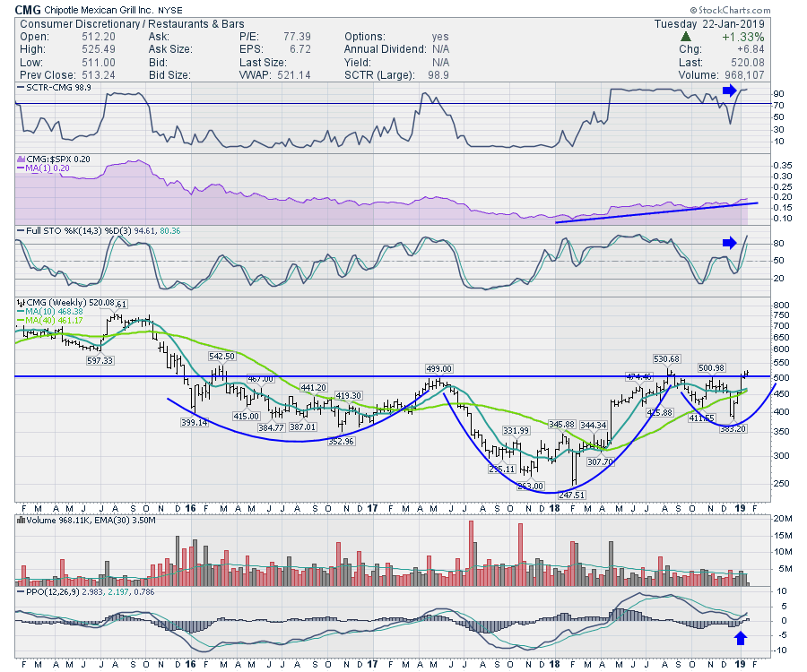Click the Last price label in the header
Screen dimensions: 807x672
tap(690, 63)
